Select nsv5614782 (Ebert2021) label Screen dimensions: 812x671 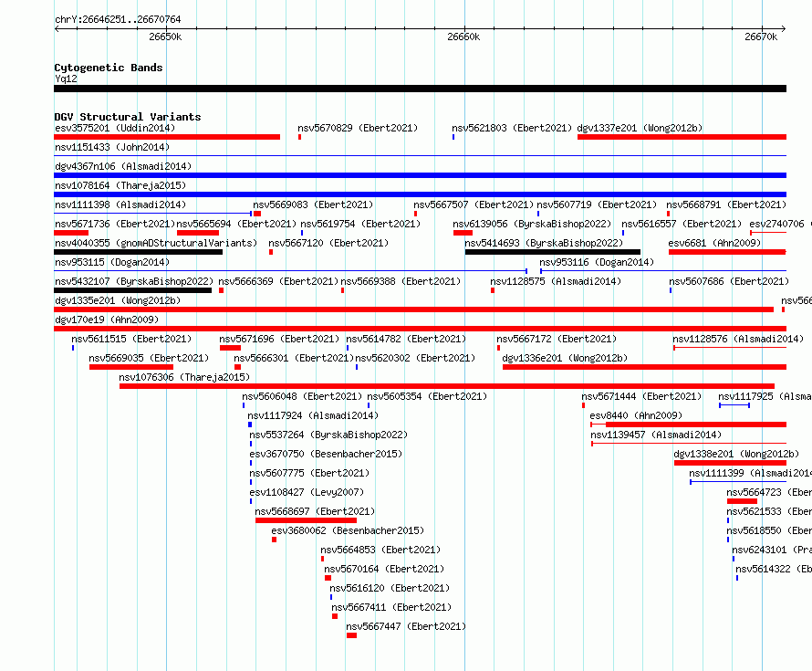click(406, 339)
